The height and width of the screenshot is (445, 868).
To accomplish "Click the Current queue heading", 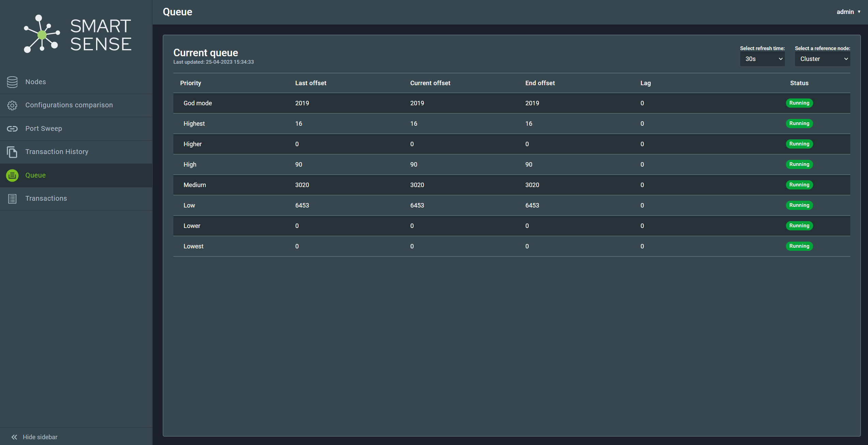I will 206,53.
